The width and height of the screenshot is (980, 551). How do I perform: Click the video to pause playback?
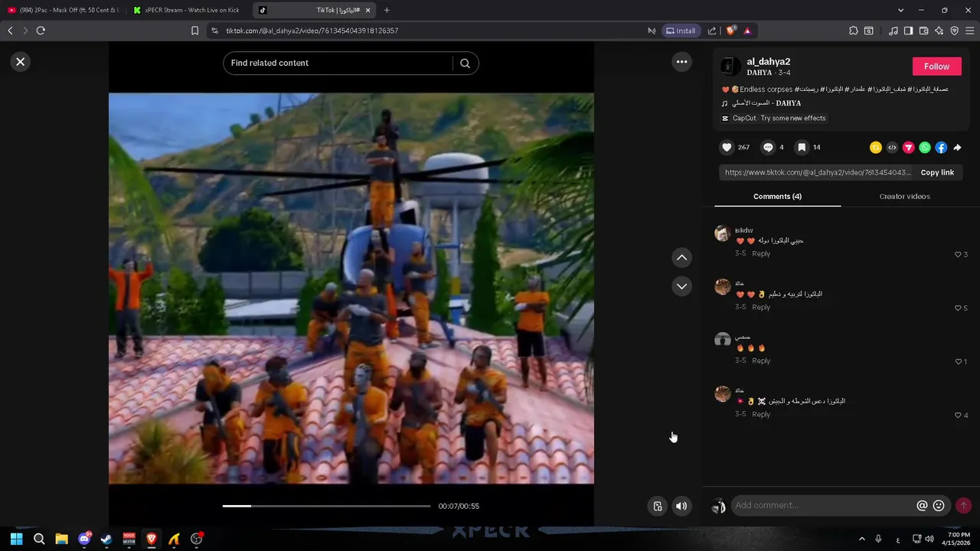351,289
